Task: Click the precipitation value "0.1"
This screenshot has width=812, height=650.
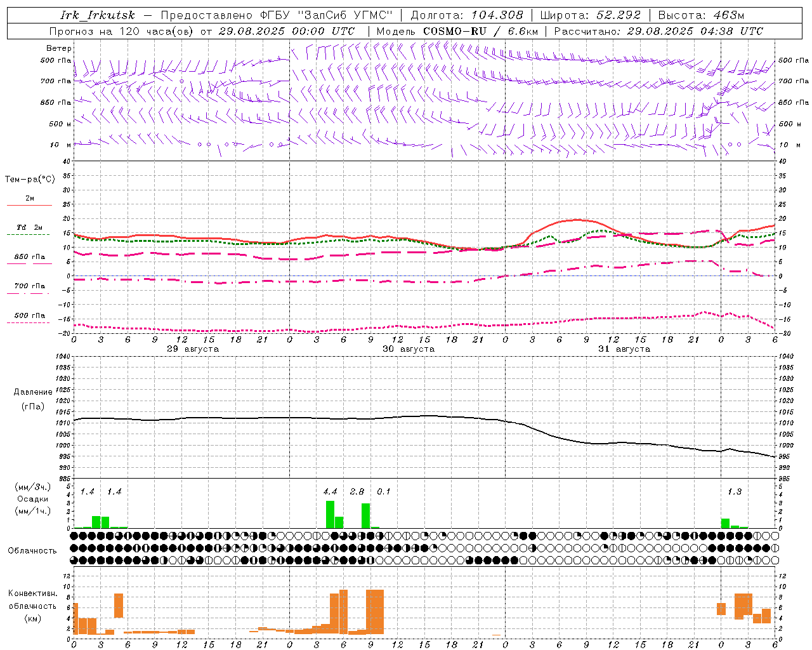Action: pyautogui.click(x=384, y=492)
